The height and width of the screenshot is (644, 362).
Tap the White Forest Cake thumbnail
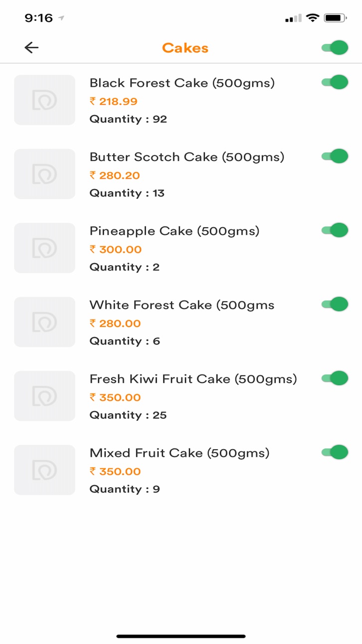pos(44,322)
